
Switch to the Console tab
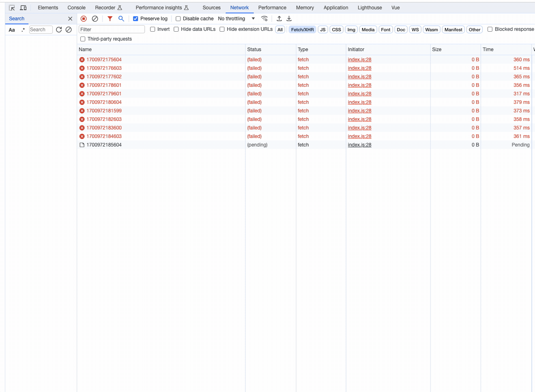(x=76, y=7)
